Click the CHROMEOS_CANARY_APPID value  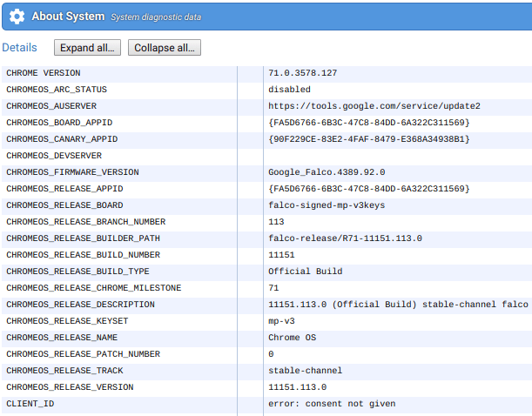point(369,139)
